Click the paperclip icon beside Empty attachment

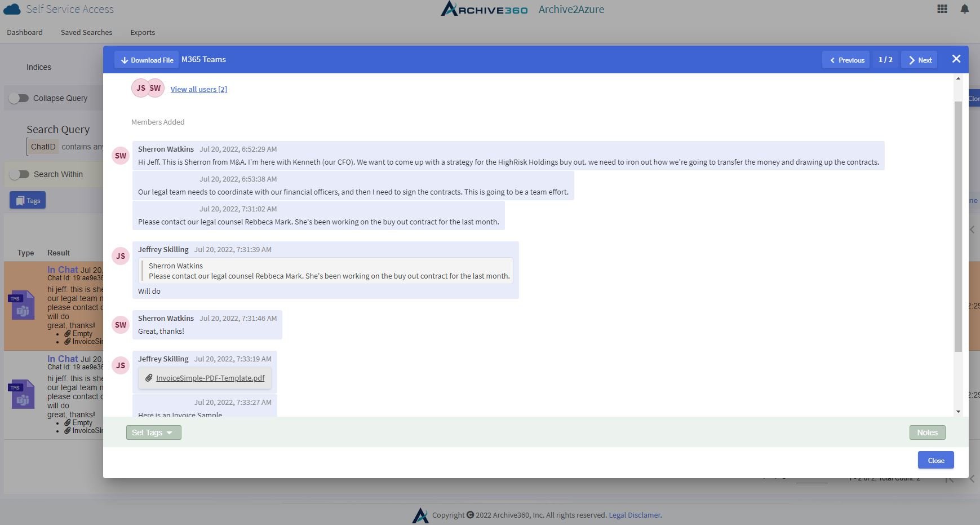[68, 333]
